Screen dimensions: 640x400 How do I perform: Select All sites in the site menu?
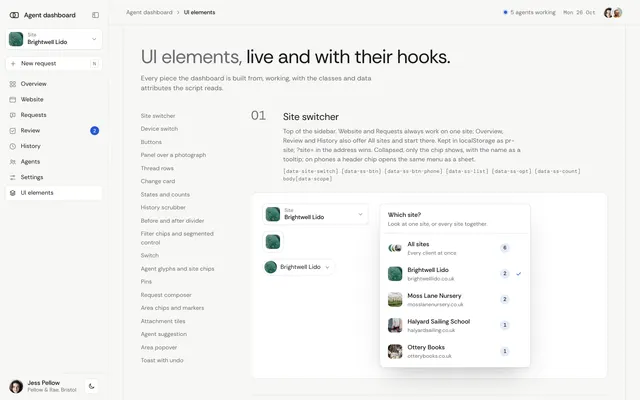pos(455,248)
